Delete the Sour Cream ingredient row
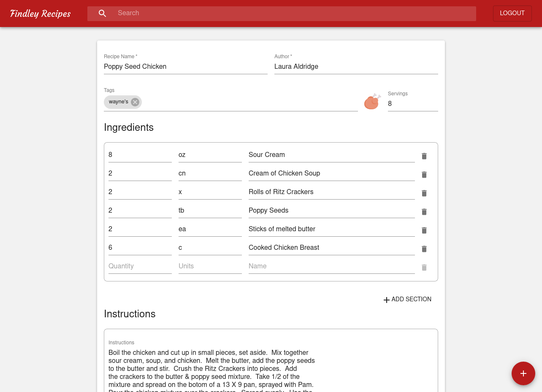This screenshot has height=392, width=542. (x=424, y=156)
